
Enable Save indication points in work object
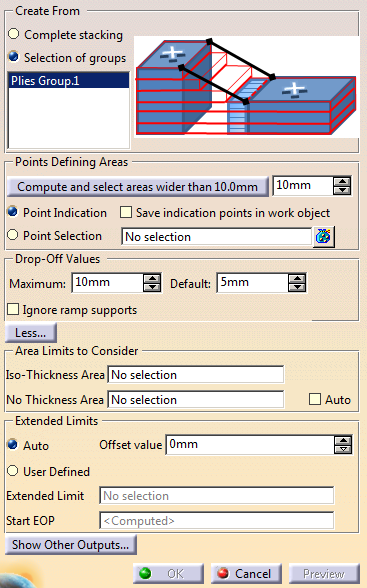coord(126,212)
